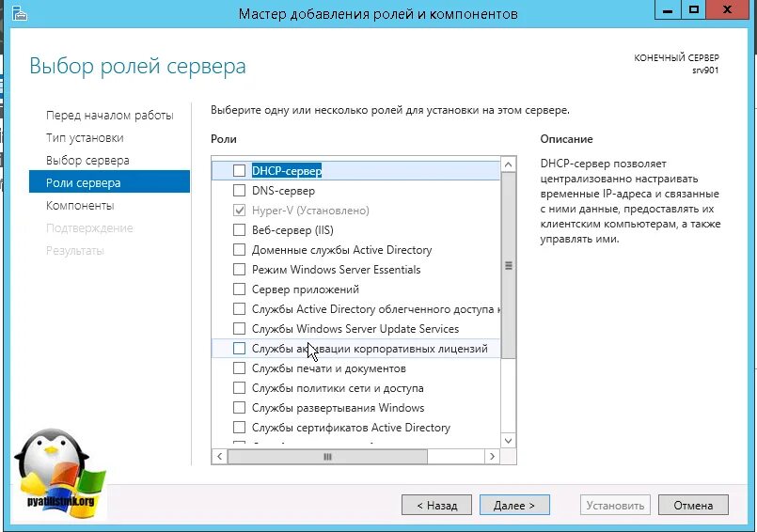Click the srv901 server name text
Image resolution: width=757 pixels, height=532 pixels.
click(x=705, y=70)
